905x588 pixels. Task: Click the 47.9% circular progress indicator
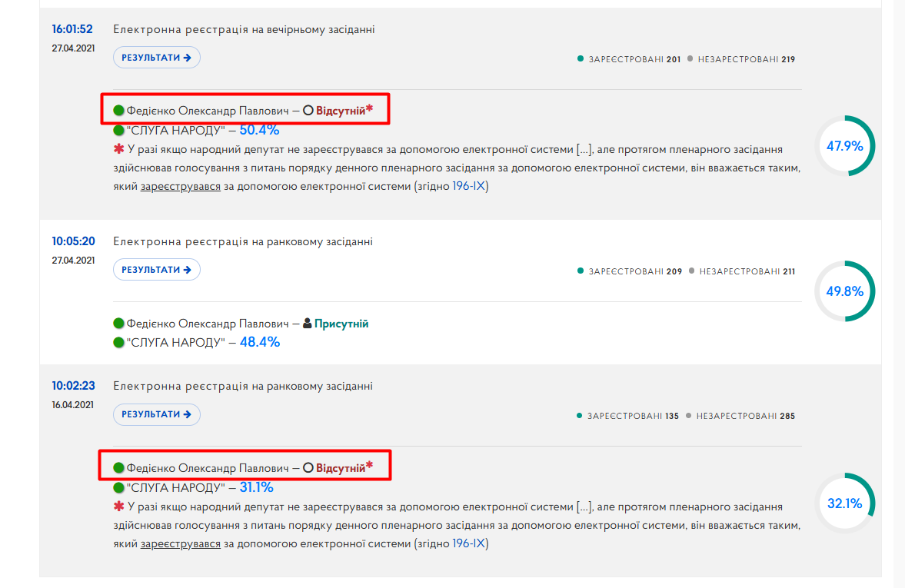tap(845, 146)
